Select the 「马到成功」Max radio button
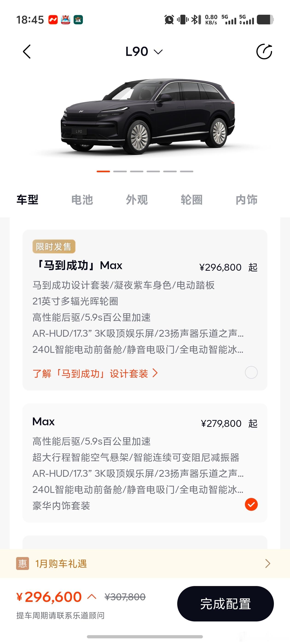Viewport: 290px width, 644px height. point(251,373)
